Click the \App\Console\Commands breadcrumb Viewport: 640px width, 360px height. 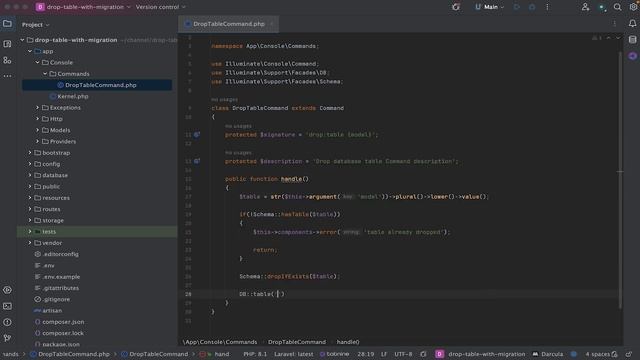pyautogui.click(x=220, y=342)
